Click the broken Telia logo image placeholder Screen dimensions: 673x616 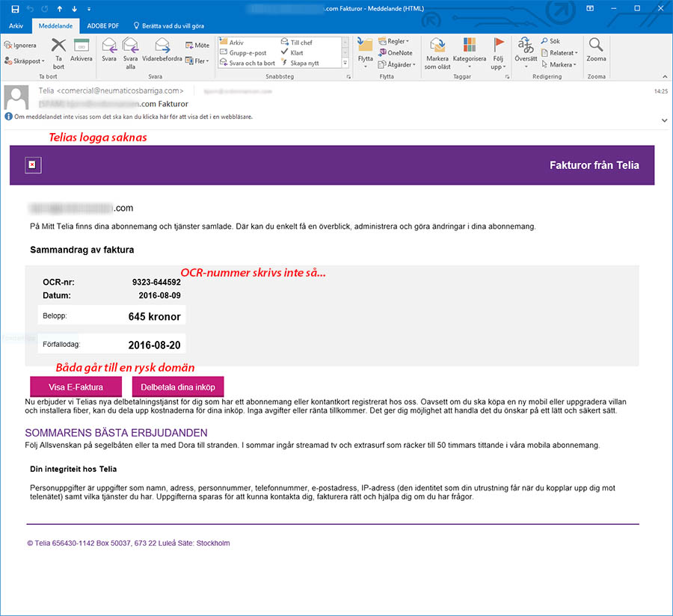click(x=33, y=165)
